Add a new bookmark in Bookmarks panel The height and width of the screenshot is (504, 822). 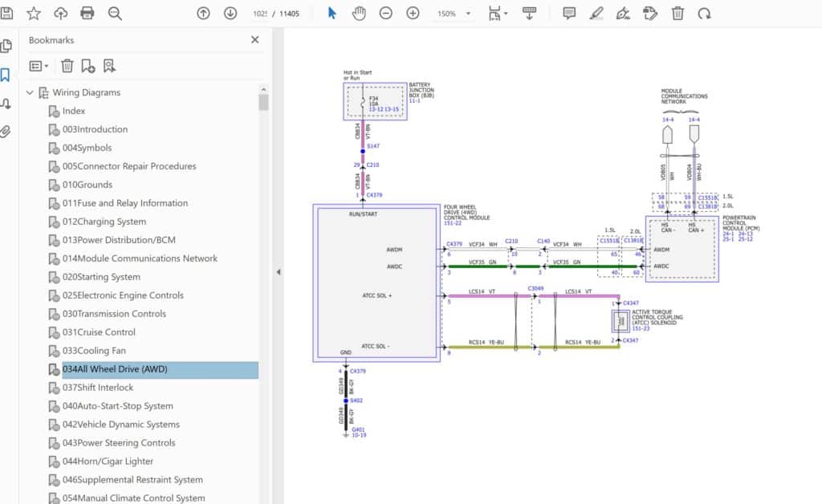[x=88, y=66]
